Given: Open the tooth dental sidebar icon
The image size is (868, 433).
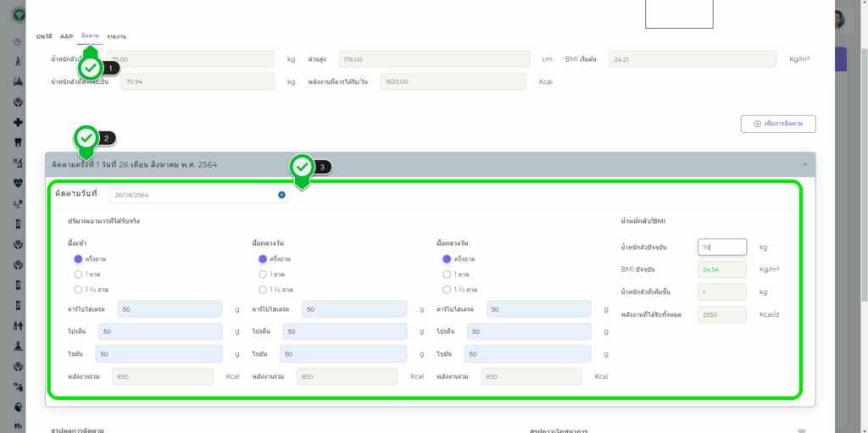Looking at the screenshot, I should coord(18,142).
